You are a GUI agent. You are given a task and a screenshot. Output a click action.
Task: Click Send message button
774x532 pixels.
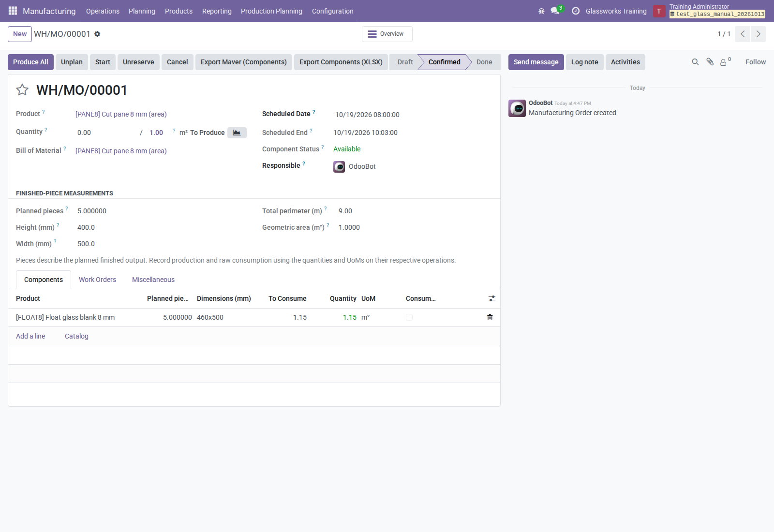536,62
